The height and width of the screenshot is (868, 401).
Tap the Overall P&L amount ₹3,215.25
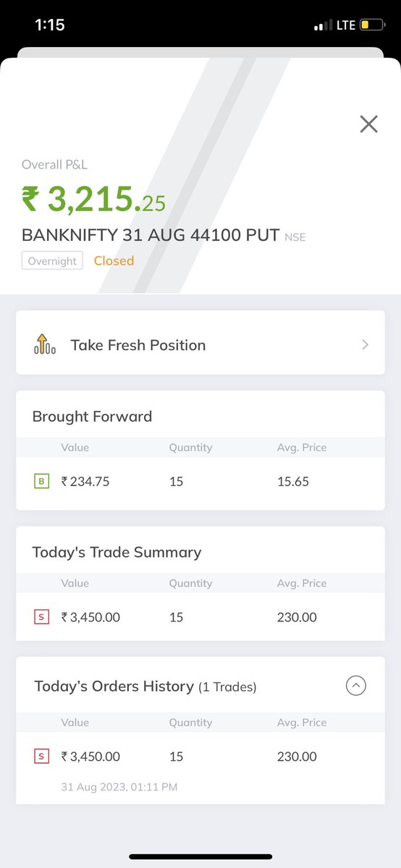(94, 199)
